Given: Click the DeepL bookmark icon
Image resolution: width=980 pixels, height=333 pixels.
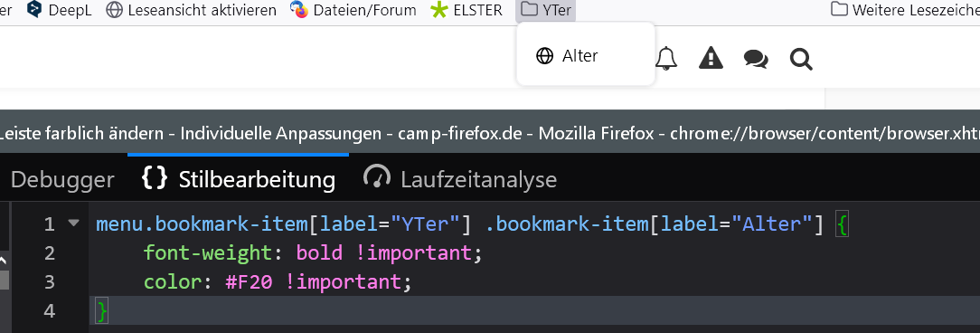Looking at the screenshot, I should (34, 9).
